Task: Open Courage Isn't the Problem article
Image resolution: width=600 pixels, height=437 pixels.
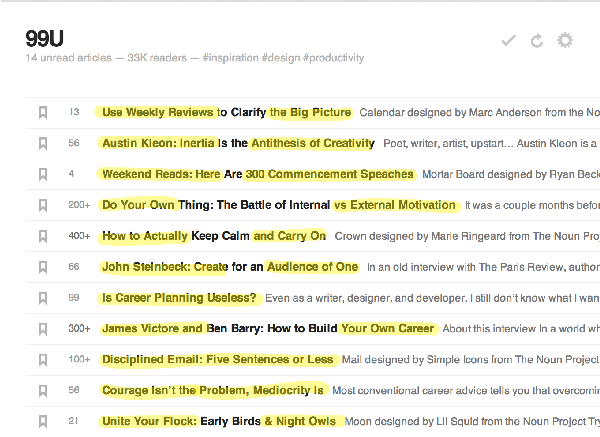Action: [x=213, y=390]
